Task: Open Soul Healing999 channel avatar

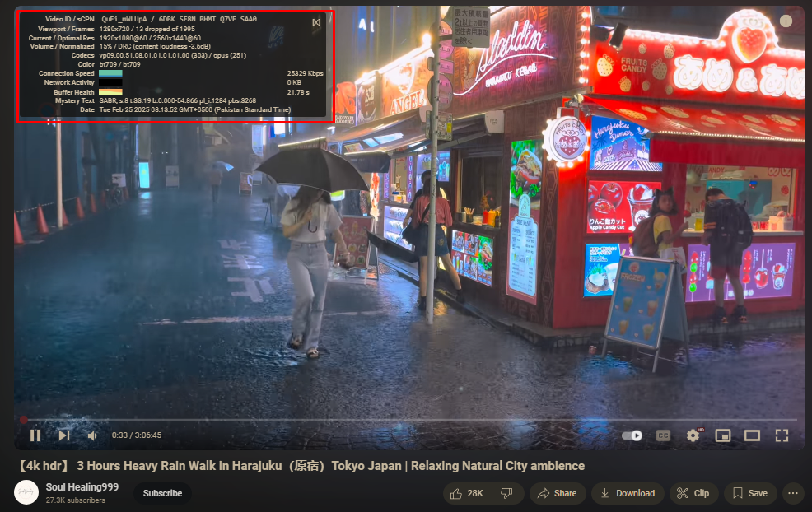Action: pos(26,492)
